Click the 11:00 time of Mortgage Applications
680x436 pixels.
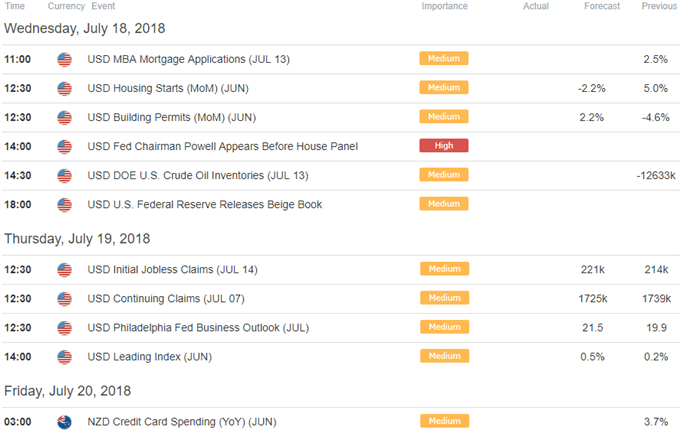point(18,59)
